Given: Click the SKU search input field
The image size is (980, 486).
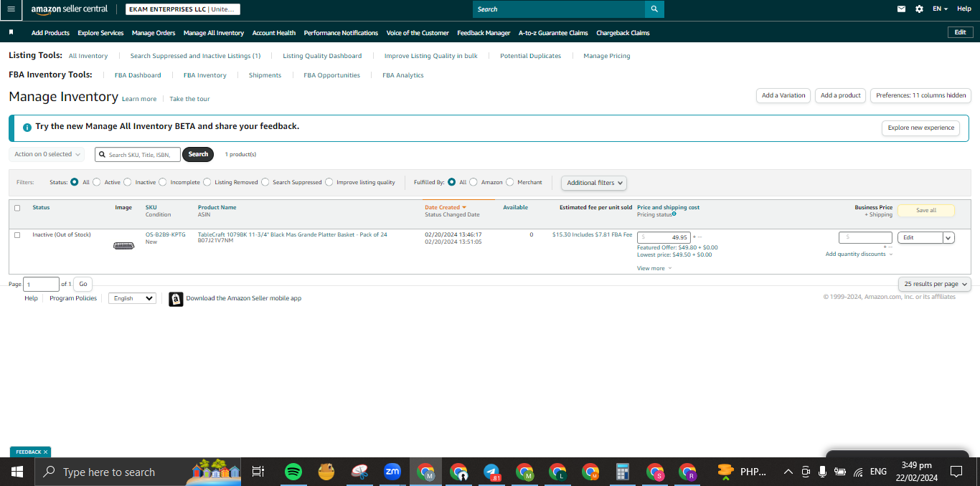Looking at the screenshot, I should 138,154.
